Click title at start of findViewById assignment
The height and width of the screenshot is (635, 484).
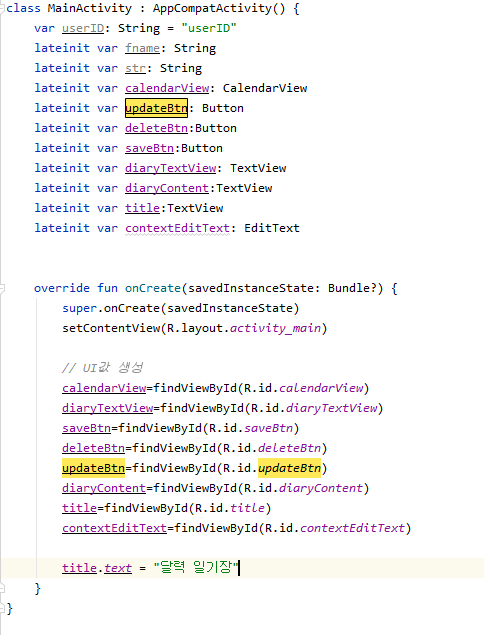pyautogui.click(x=79, y=508)
